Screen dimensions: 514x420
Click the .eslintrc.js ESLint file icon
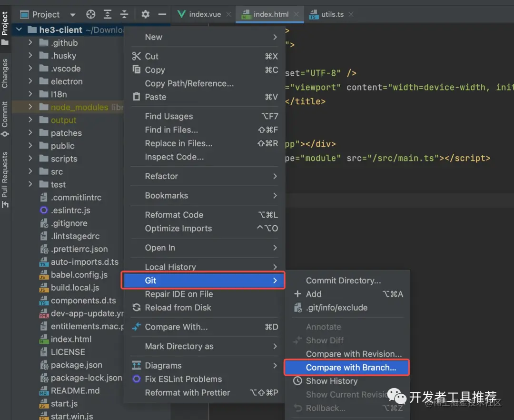tap(44, 210)
